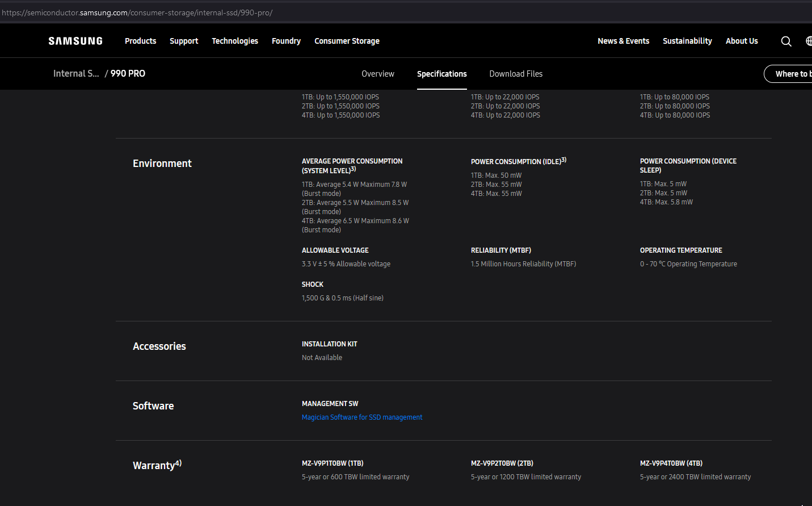The height and width of the screenshot is (506, 812).
Task: Select Consumer Storage in top navigation
Action: click(347, 41)
